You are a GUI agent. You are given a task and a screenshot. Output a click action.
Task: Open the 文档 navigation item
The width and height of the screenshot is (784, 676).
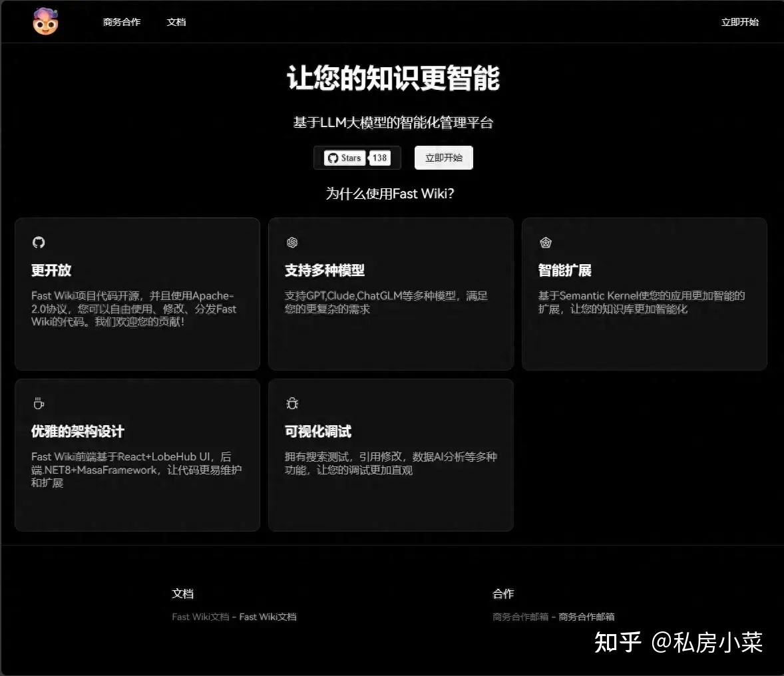click(176, 22)
